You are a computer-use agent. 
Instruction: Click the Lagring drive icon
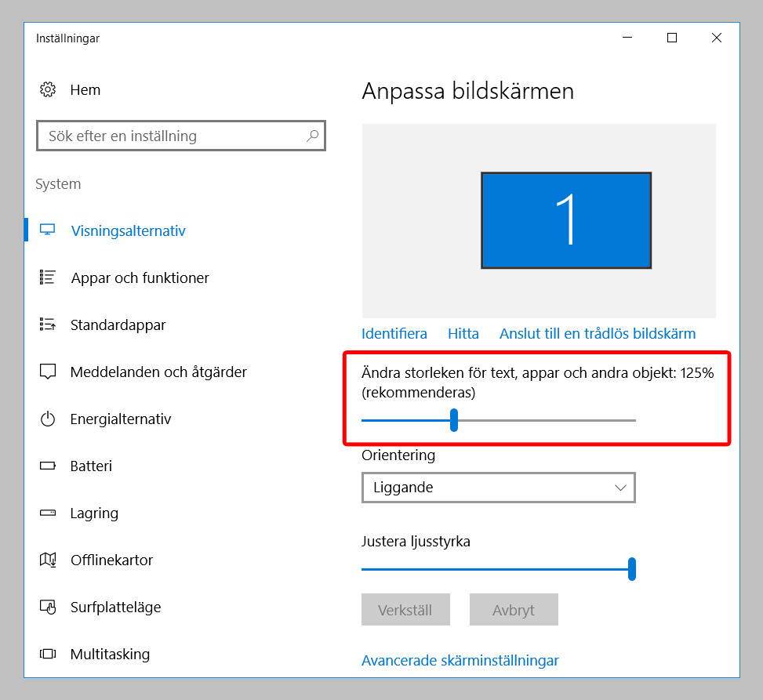(x=48, y=513)
